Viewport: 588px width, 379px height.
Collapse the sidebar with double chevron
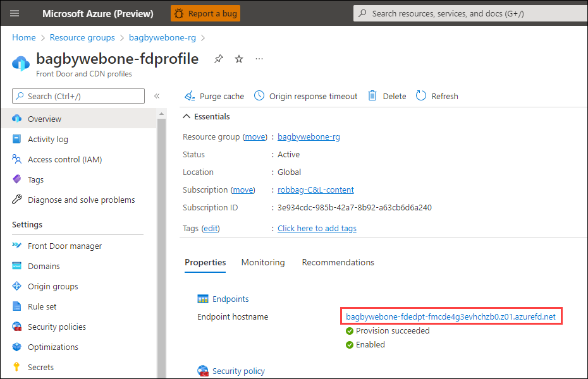157,96
